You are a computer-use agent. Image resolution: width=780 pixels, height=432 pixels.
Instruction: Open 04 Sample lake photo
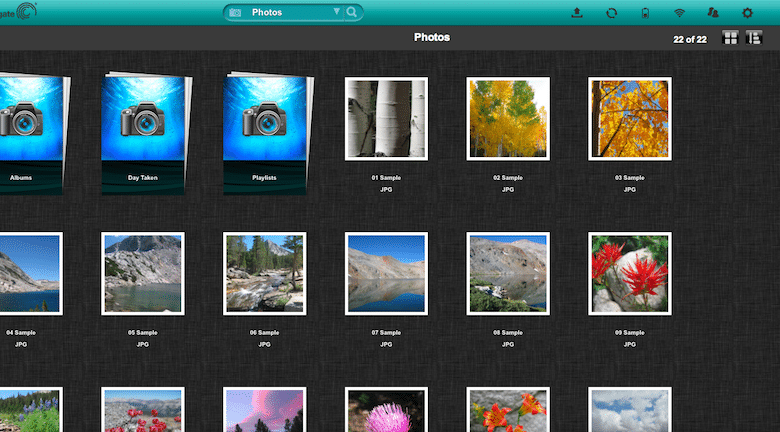30,274
